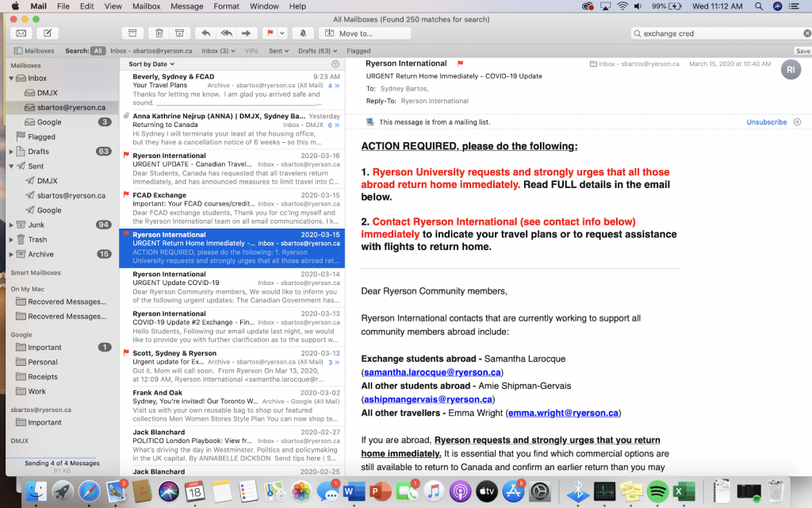Open Podcasts from the Dock

[460, 491]
